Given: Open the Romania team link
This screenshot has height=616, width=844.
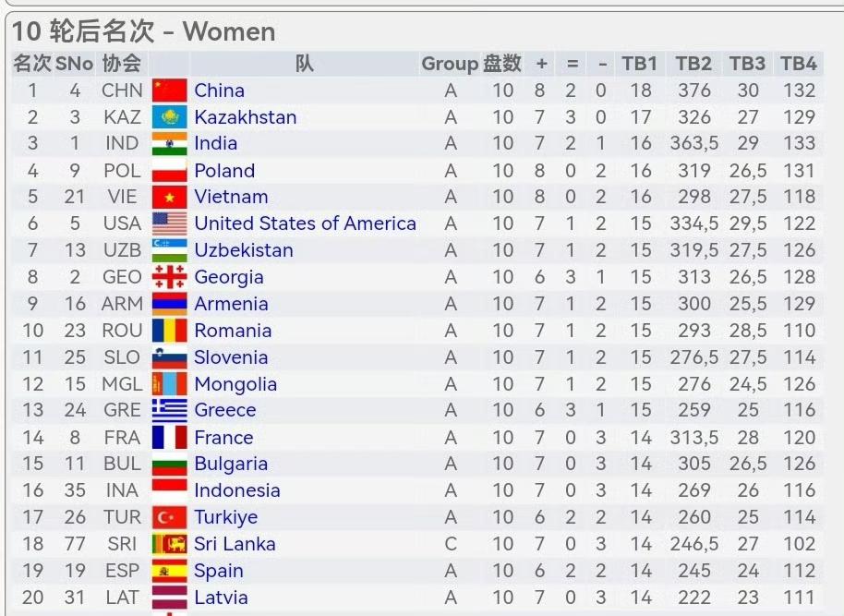Looking at the screenshot, I should click(x=233, y=331).
